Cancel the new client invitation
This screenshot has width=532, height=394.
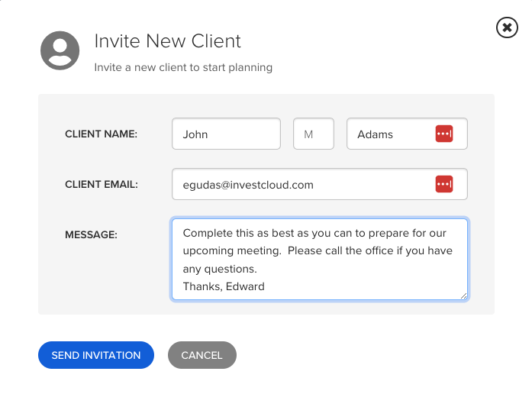[x=202, y=355]
